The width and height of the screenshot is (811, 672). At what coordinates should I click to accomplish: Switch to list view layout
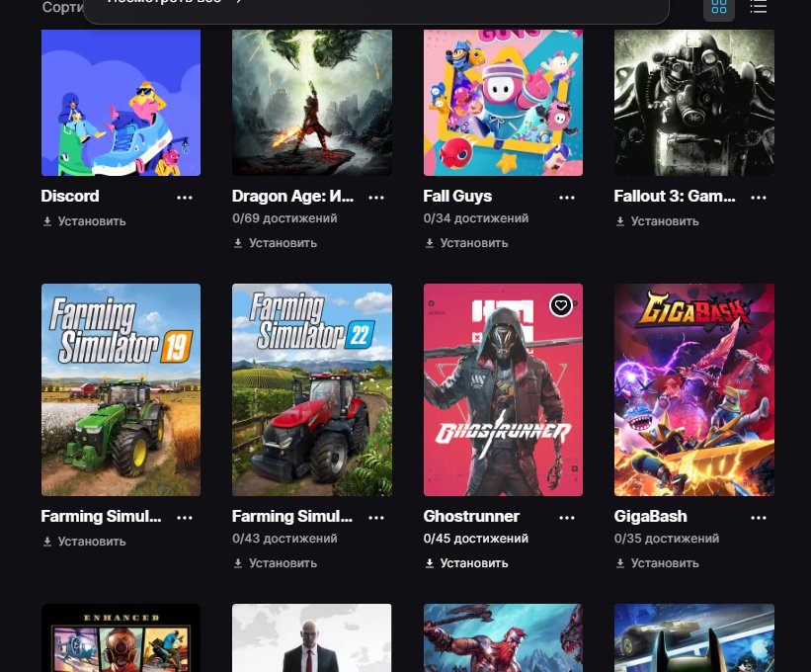(x=759, y=7)
